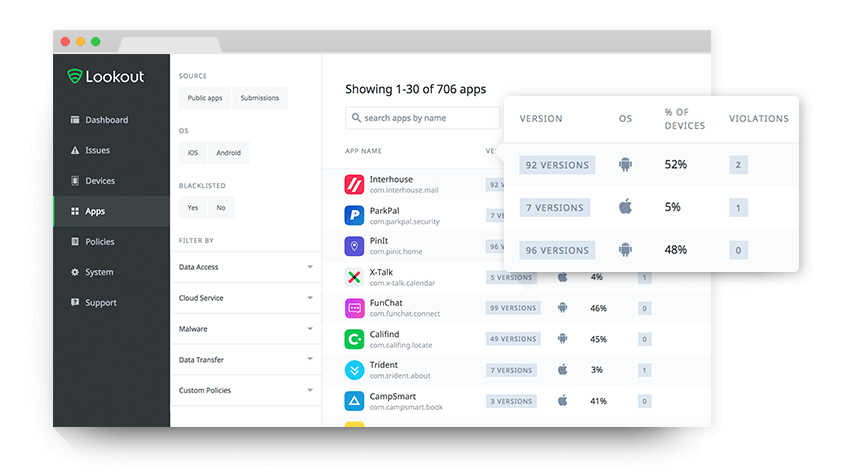844x474 pixels.
Task: Click Califind's 49 VERSIONS badge
Action: [x=513, y=339]
